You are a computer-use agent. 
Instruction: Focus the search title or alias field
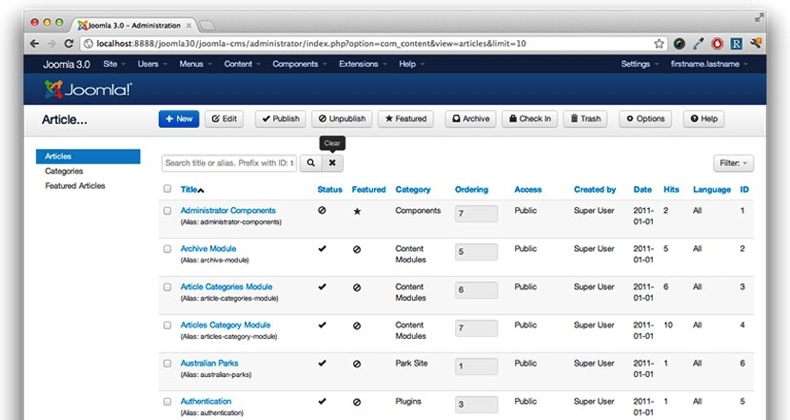point(229,163)
